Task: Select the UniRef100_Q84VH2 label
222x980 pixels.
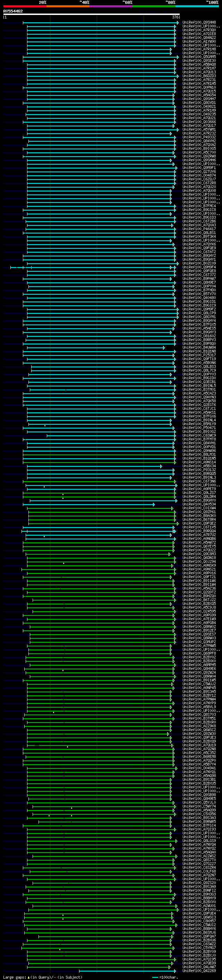Action: (199, 141)
